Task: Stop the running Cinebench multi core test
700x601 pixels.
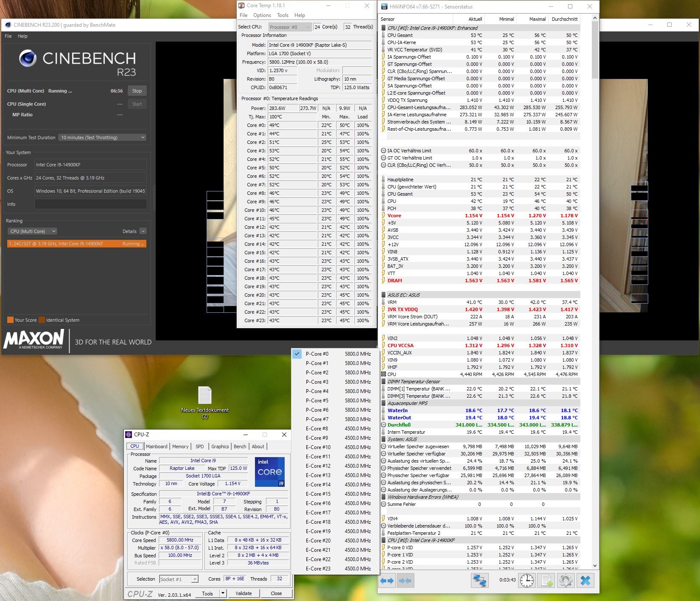Action: 137,91
